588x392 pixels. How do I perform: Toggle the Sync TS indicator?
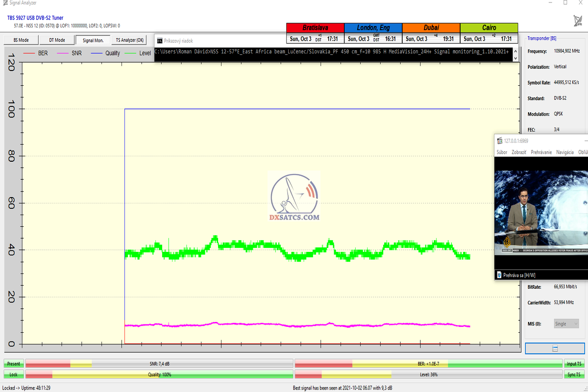click(x=574, y=374)
